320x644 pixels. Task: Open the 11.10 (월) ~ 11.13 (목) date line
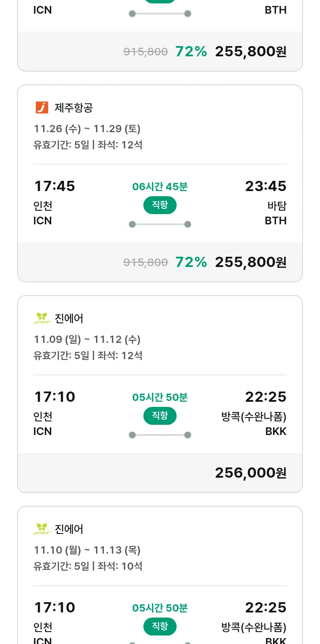[x=87, y=550]
